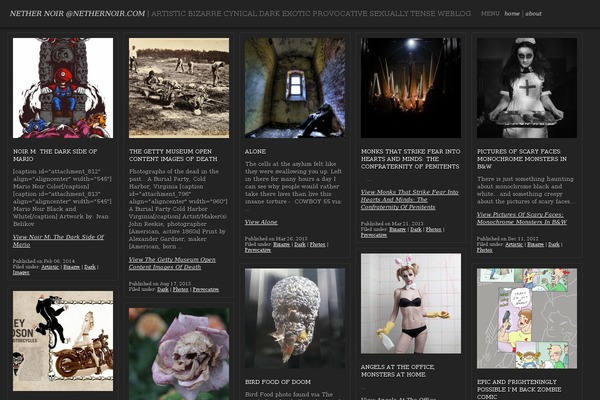Open the zombie comic strip thumbnail
Screen dimensions: 600x400
point(527,318)
